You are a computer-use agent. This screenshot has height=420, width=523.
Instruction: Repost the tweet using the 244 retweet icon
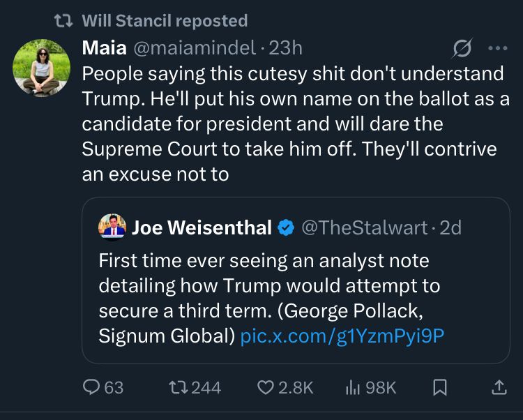pos(179,387)
